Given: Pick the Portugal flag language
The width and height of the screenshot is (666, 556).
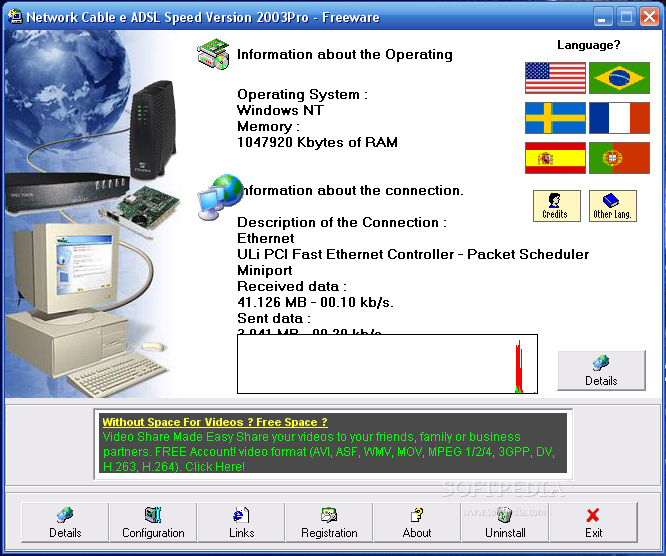Looking at the screenshot, I should coord(619,158).
